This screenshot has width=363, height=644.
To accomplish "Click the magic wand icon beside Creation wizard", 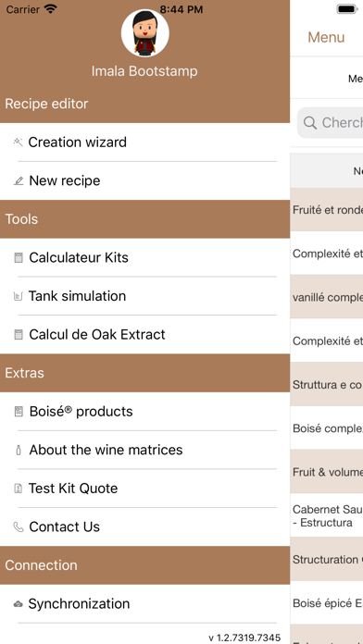I will coord(19,142).
